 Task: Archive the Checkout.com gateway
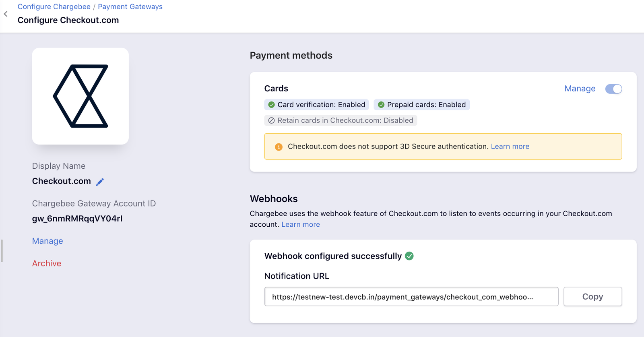(47, 263)
